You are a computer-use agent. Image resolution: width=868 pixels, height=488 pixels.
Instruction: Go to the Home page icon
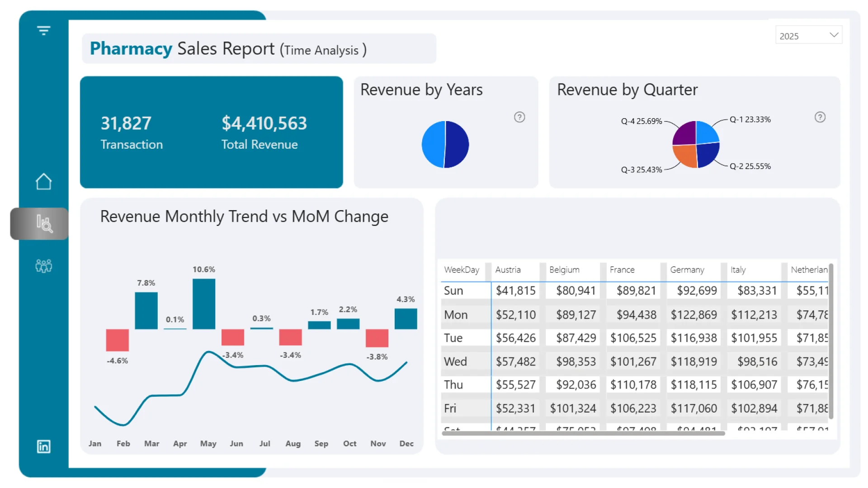point(43,182)
